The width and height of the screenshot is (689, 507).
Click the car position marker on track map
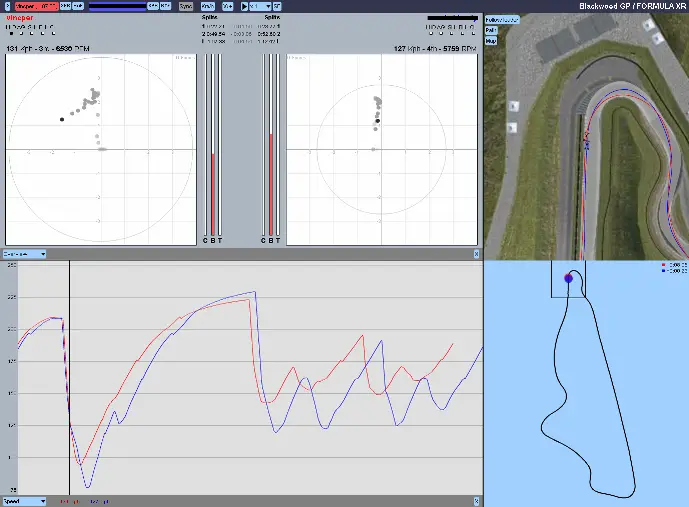click(569, 278)
